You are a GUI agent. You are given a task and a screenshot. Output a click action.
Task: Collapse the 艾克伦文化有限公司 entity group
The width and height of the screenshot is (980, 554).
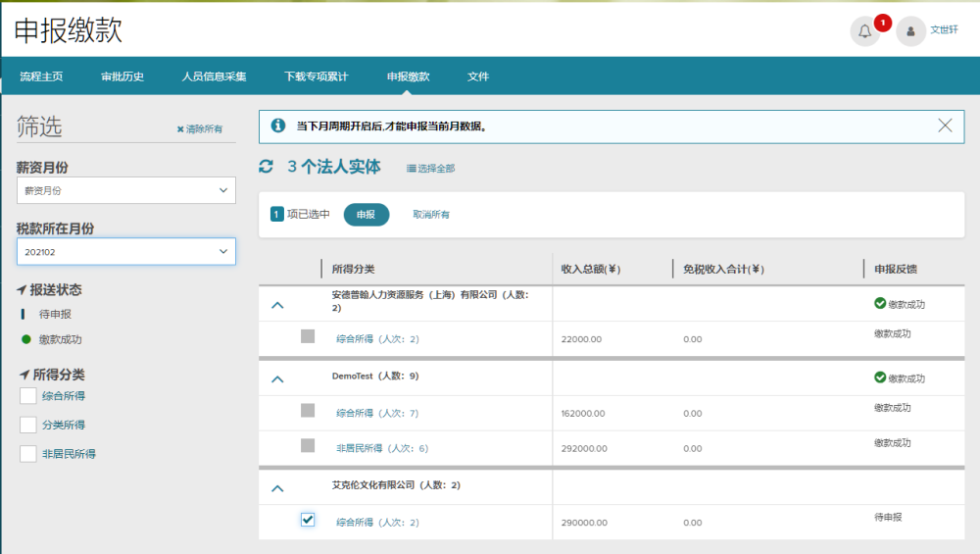[x=277, y=488]
